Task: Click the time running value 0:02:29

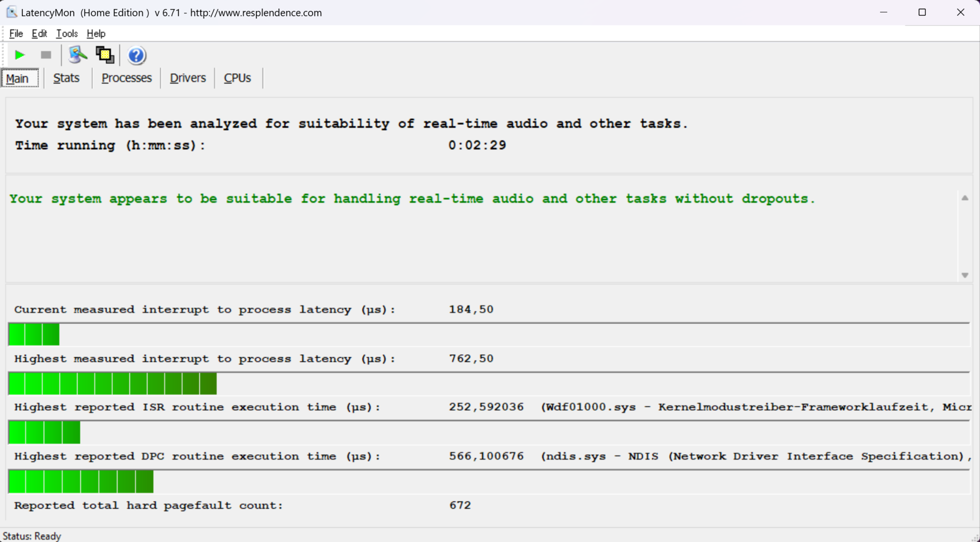Action: tap(477, 146)
